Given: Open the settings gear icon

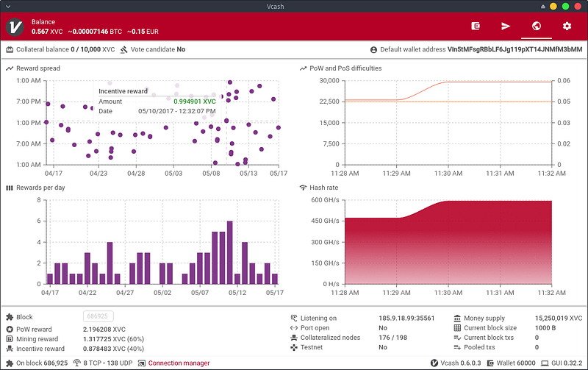Looking at the screenshot, I should pos(567,26).
